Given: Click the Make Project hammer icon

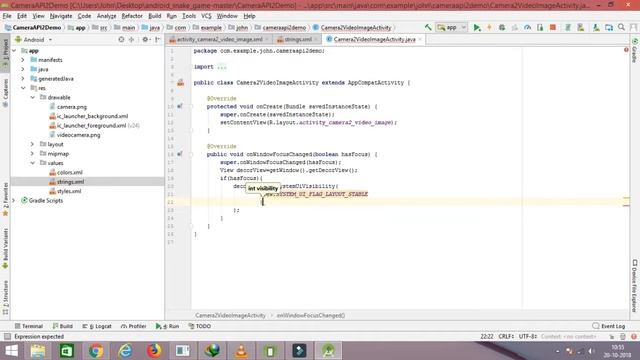Looking at the screenshot, I should 428,27.
